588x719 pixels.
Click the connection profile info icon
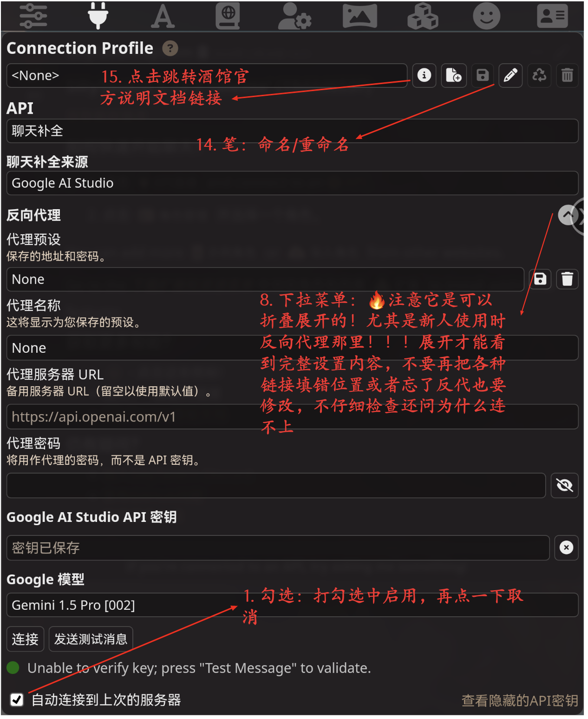pyautogui.click(x=424, y=75)
